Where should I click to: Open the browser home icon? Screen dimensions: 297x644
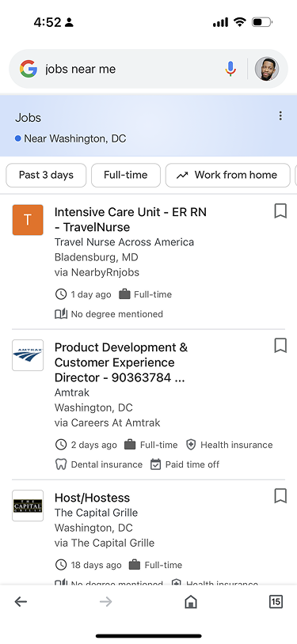tap(190, 602)
